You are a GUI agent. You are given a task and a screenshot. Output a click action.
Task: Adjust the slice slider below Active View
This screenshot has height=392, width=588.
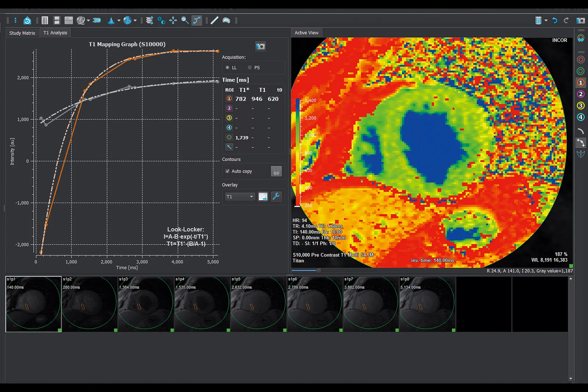[319, 270]
